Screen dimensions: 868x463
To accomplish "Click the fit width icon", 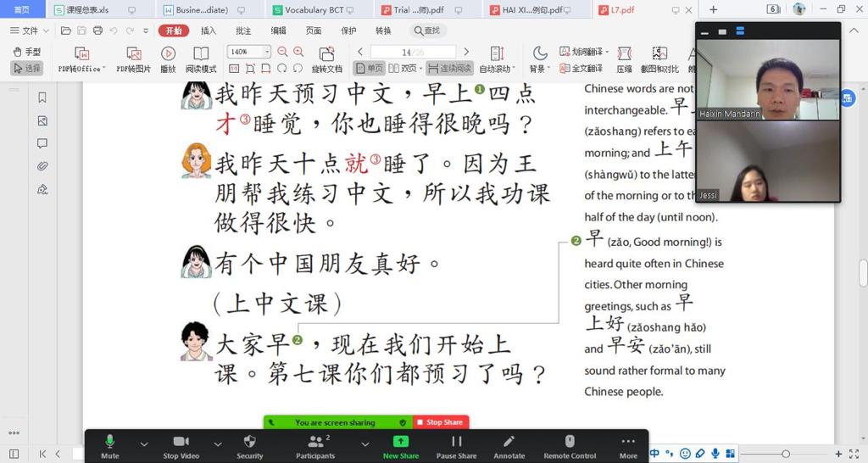I will point(266,68).
